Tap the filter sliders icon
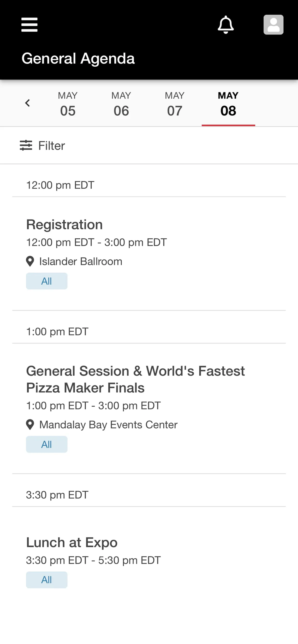 pyautogui.click(x=26, y=145)
